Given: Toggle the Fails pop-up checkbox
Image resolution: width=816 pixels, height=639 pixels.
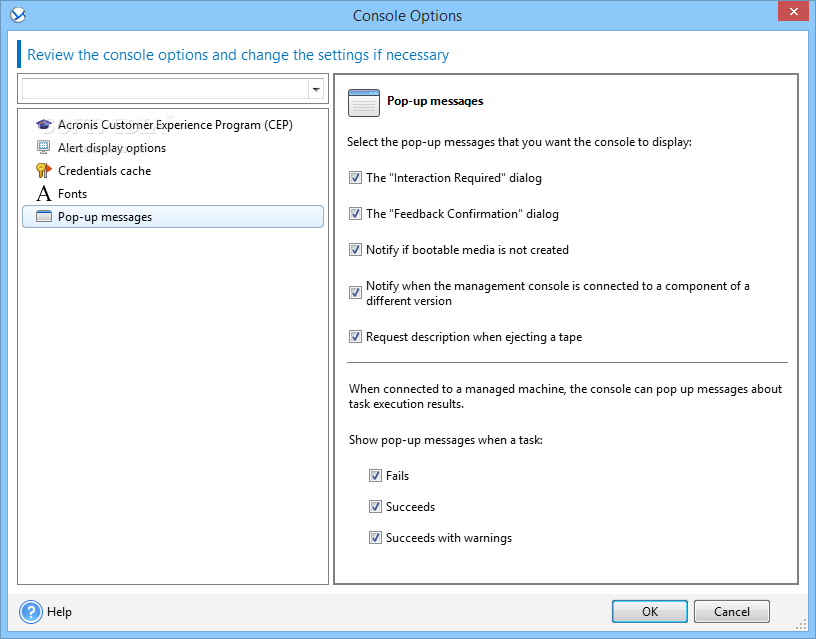Looking at the screenshot, I should (375, 476).
